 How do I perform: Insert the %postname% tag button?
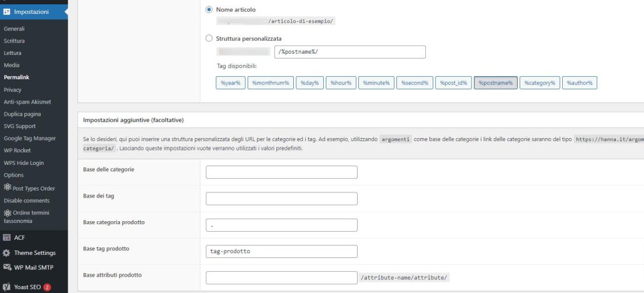[495, 82]
